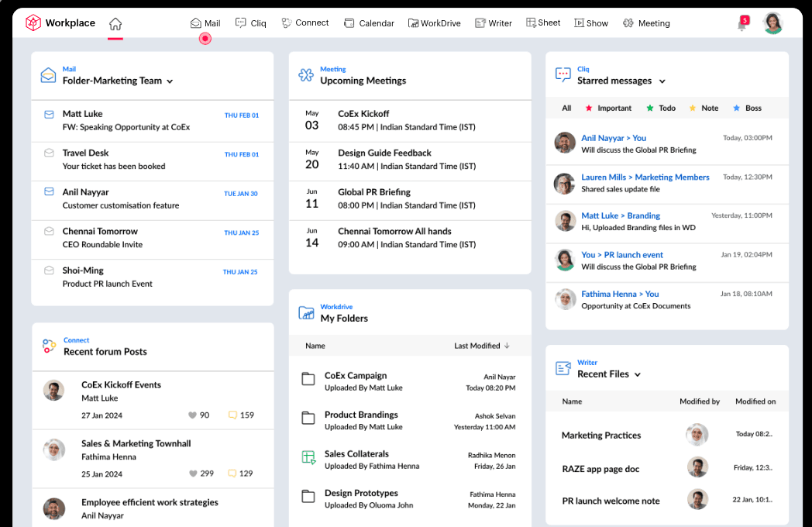Click Lauren Mills' avatar in starred messages

[565, 184]
